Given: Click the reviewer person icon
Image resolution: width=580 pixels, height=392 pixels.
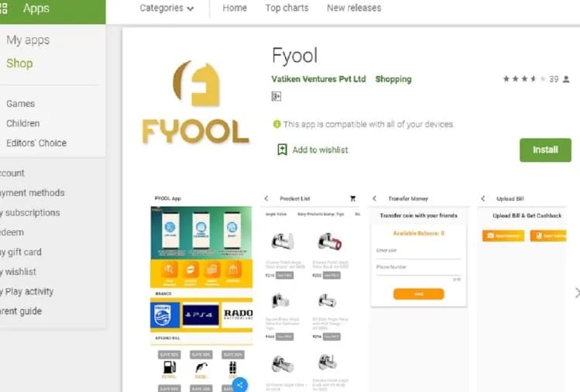Looking at the screenshot, I should point(566,79).
